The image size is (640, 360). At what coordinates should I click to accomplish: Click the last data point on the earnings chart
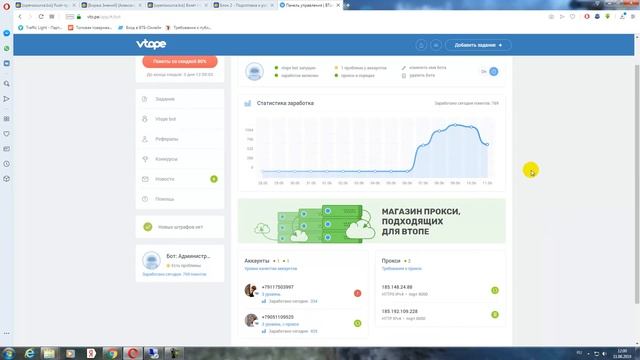coord(487,144)
